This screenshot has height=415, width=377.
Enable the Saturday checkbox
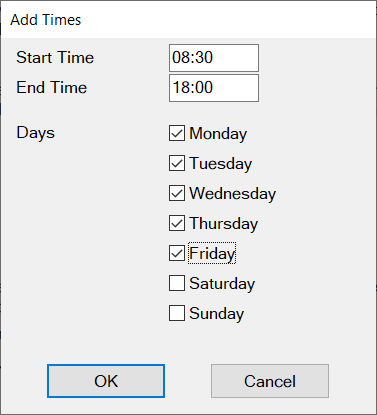pyautogui.click(x=177, y=283)
